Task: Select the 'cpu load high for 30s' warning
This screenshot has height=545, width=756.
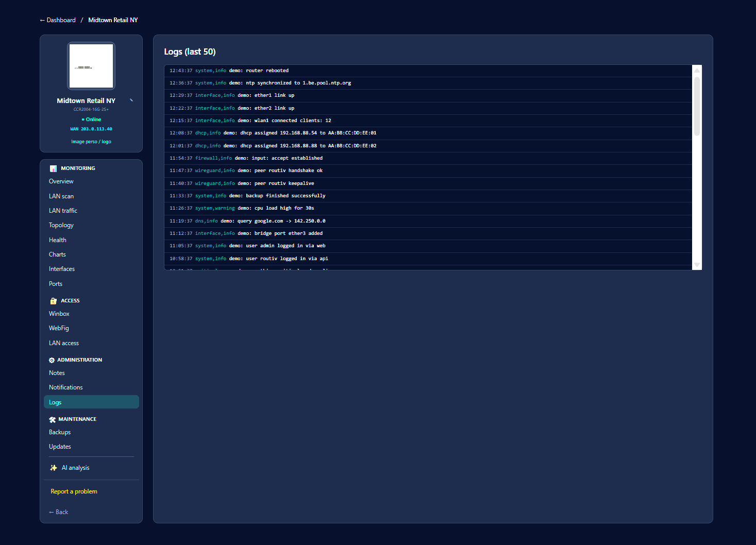Action: (428, 208)
